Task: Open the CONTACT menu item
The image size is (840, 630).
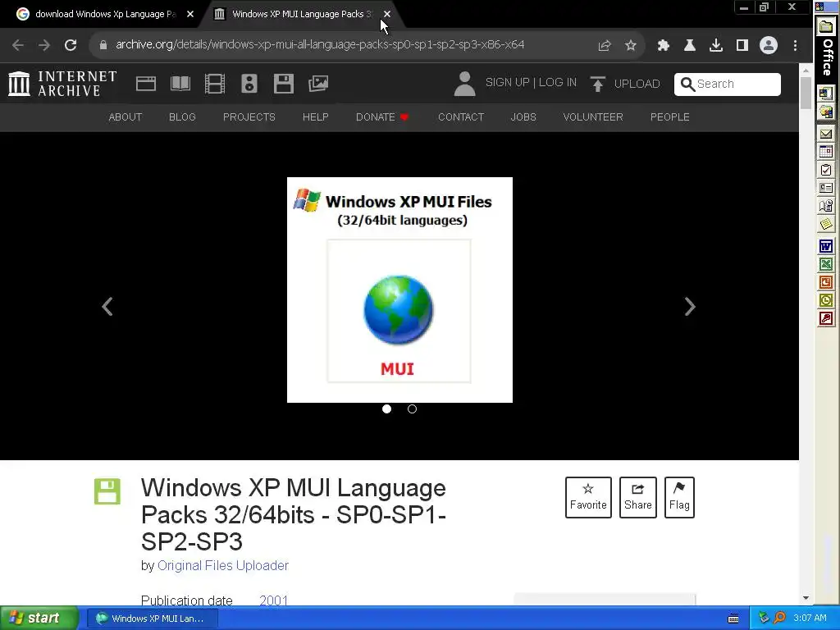Action: [x=461, y=116]
